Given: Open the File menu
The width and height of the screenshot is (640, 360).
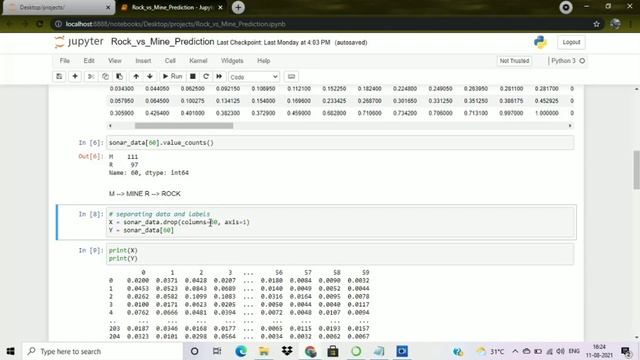Looking at the screenshot, I should [64, 61].
